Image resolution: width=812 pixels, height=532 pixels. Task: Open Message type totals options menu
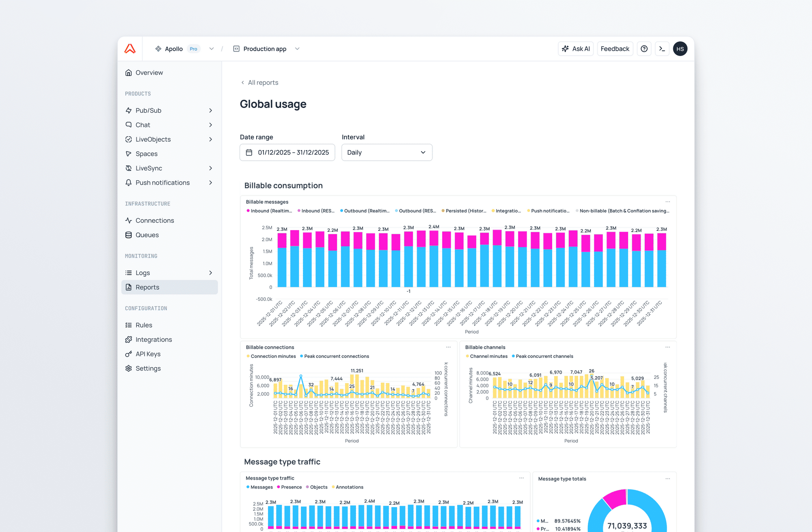click(x=668, y=479)
